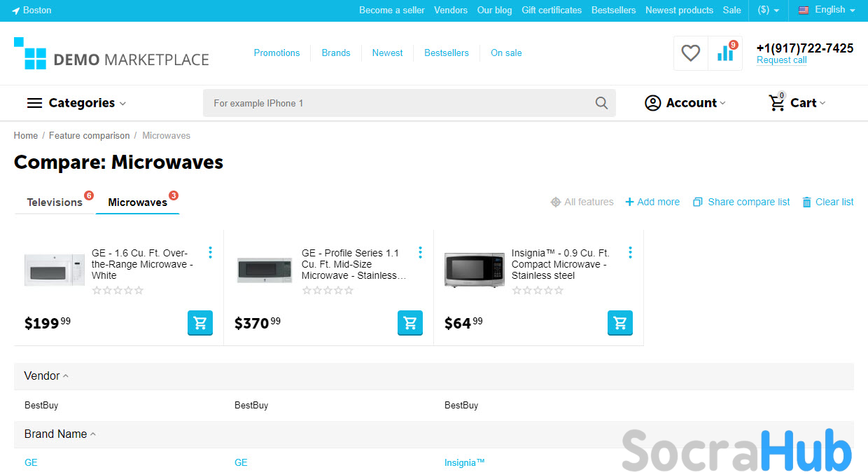This screenshot has width=868, height=475.
Task: Click the Insignia stainless steel microwave thumbnail
Action: click(x=475, y=270)
